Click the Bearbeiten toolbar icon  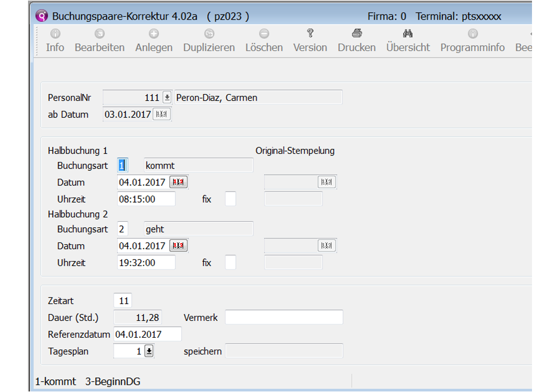click(x=99, y=34)
